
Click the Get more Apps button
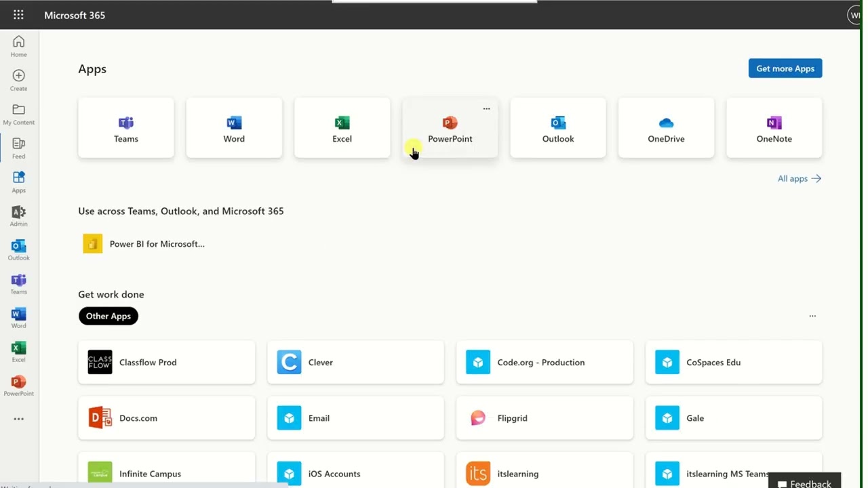pos(785,68)
